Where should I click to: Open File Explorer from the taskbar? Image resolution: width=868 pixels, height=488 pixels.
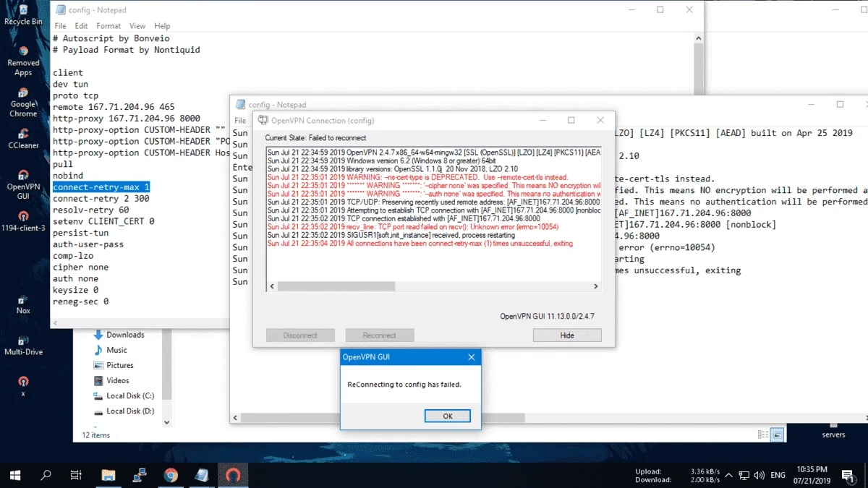109,475
